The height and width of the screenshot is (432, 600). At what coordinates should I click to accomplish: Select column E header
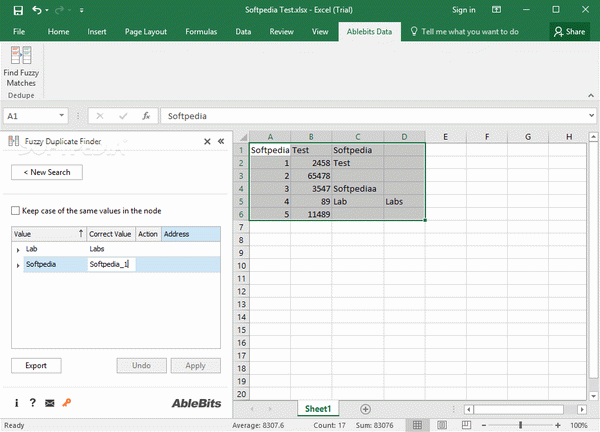coord(445,137)
